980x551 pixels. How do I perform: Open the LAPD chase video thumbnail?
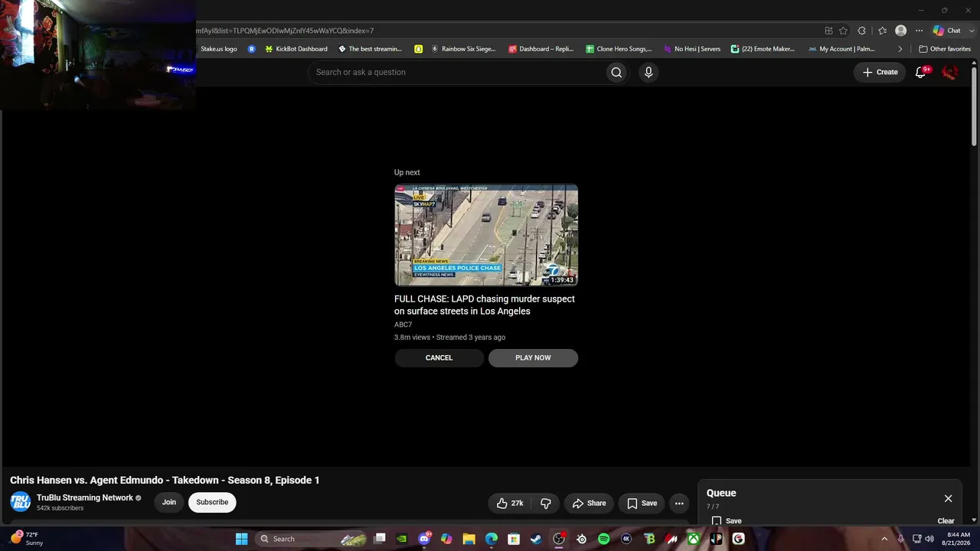pos(486,235)
